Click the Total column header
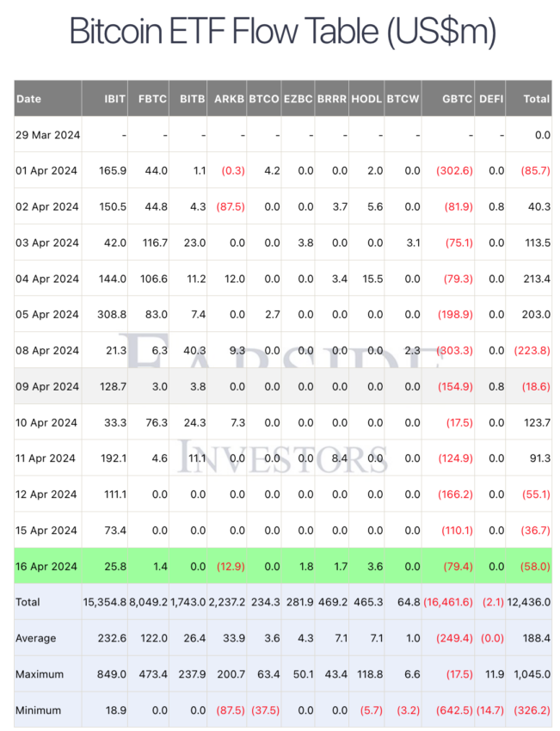Viewport: 560px width, 731px height. (537, 99)
